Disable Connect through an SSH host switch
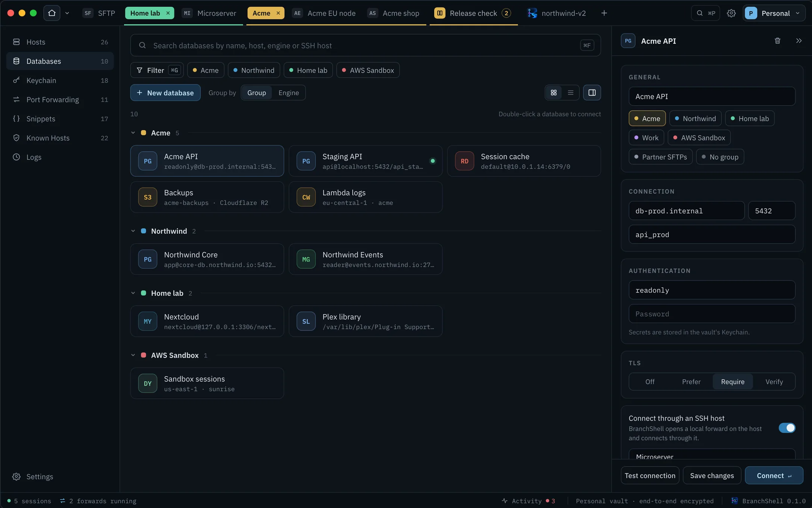 [787, 428]
